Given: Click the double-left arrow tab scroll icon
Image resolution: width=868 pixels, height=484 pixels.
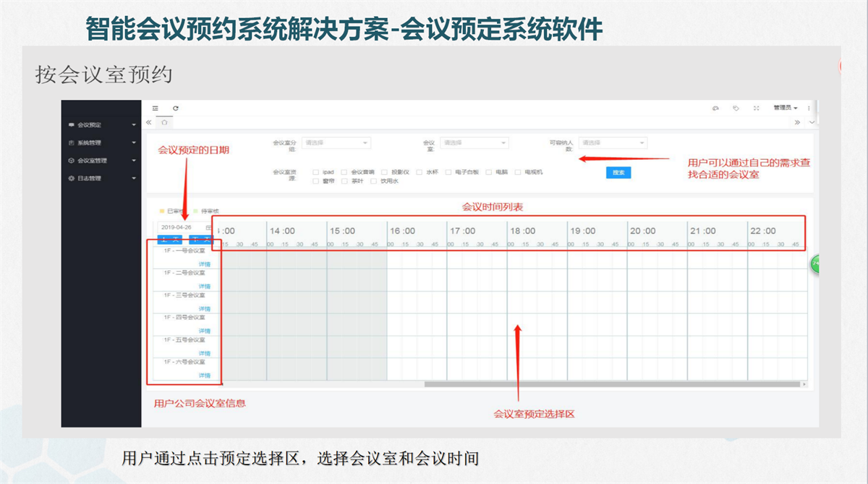Looking at the screenshot, I should point(149,122).
